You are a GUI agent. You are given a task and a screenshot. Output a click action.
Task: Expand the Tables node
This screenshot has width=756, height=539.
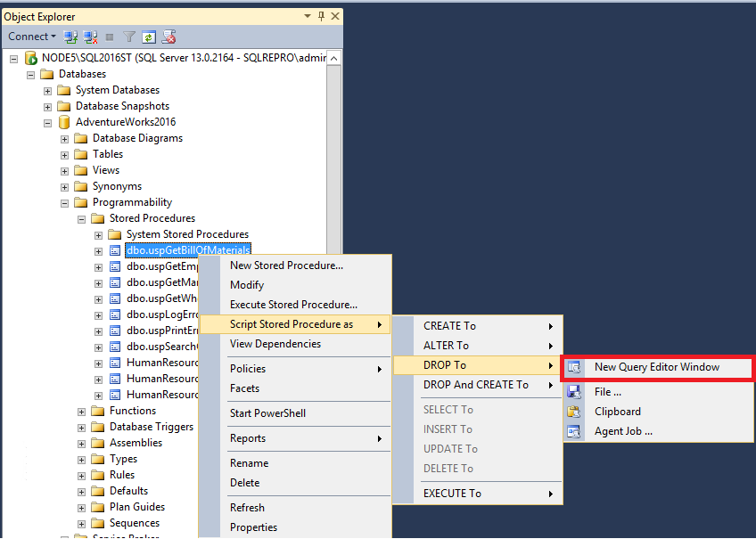[x=64, y=155]
